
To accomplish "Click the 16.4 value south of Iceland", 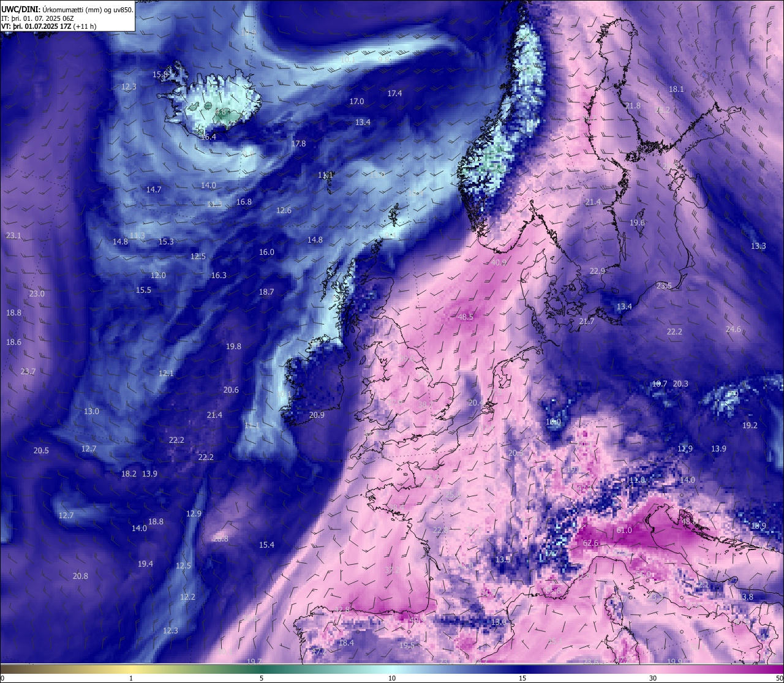I will tap(208, 137).
